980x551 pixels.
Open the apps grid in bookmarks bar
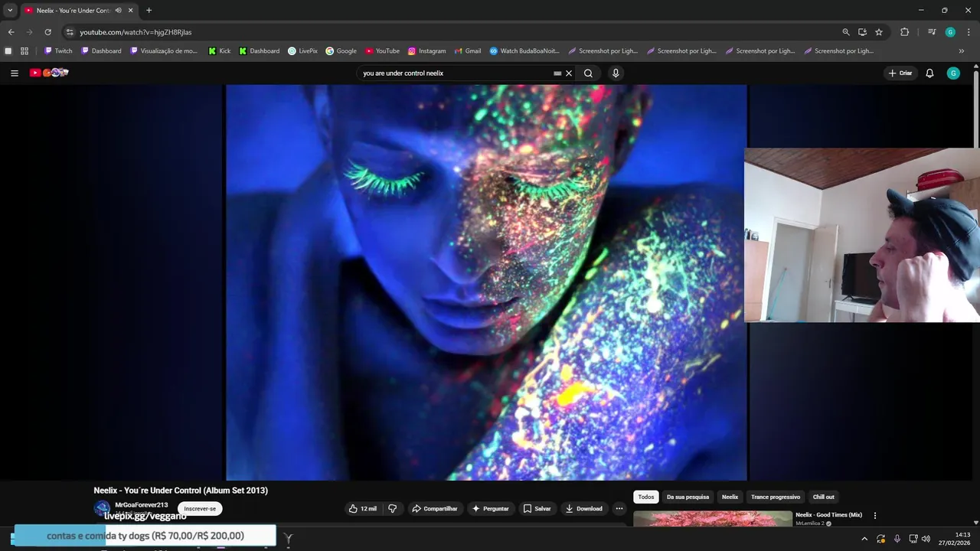(24, 51)
